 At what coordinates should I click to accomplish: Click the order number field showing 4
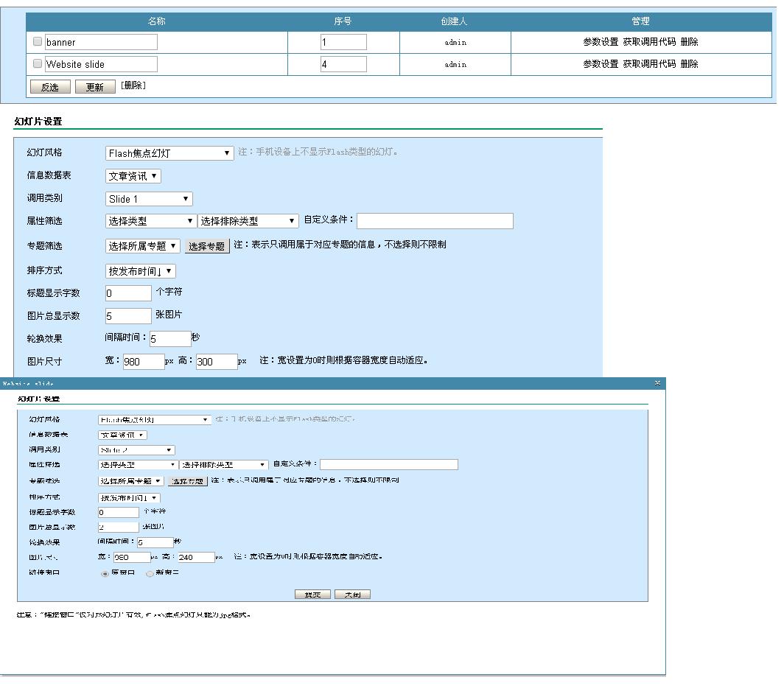tap(343, 64)
